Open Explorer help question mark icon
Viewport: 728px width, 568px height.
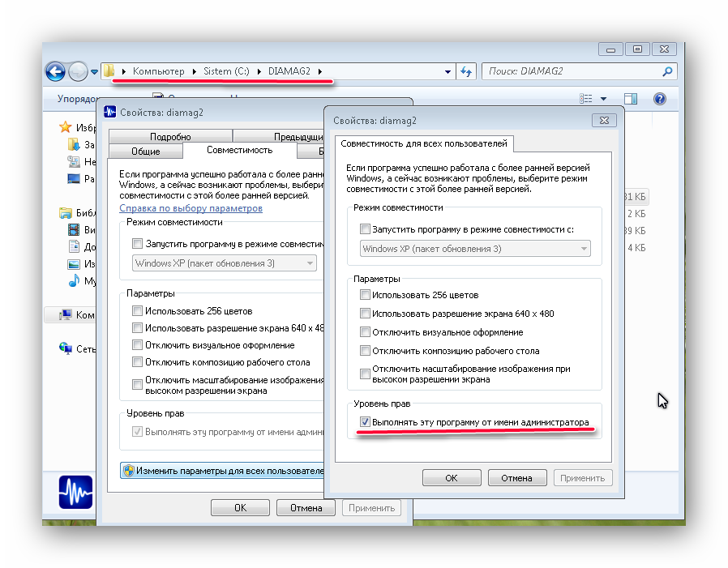coord(659,98)
